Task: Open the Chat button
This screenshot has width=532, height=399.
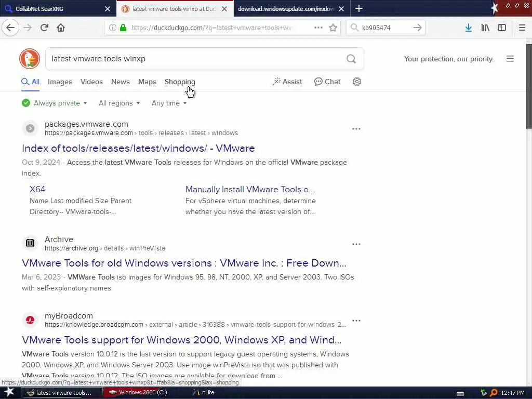Action: (327, 82)
